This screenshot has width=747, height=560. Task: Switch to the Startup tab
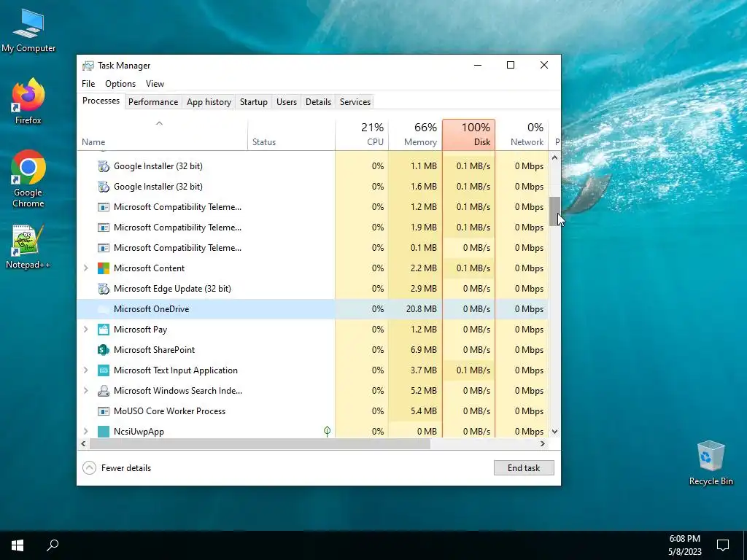tap(253, 102)
